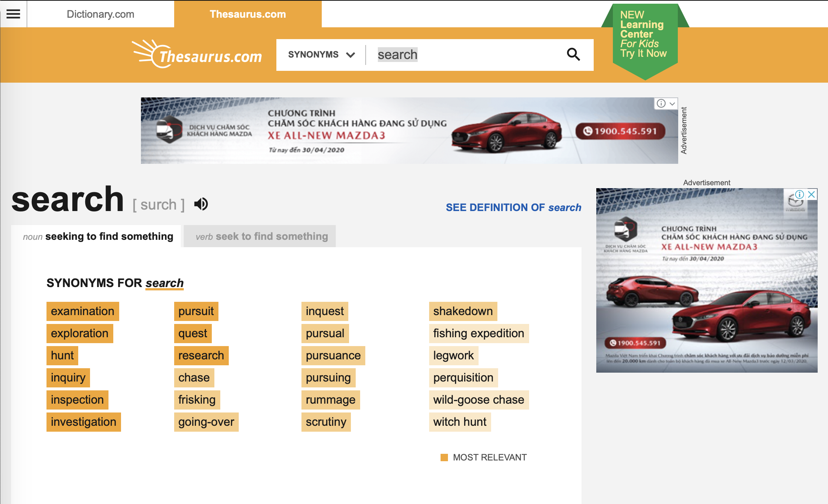View the synonym fishing expedition

(479, 334)
